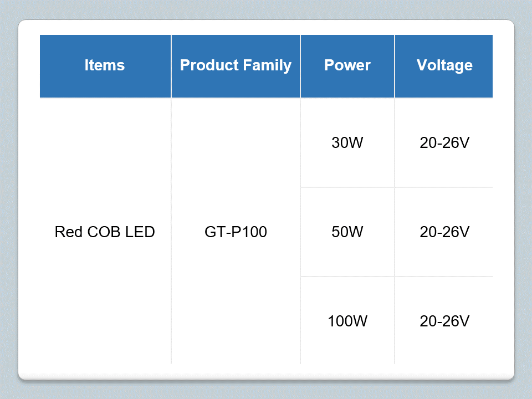Click divider between Items and Product Family headers
The image size is (532, 399).
pos(171,65)
